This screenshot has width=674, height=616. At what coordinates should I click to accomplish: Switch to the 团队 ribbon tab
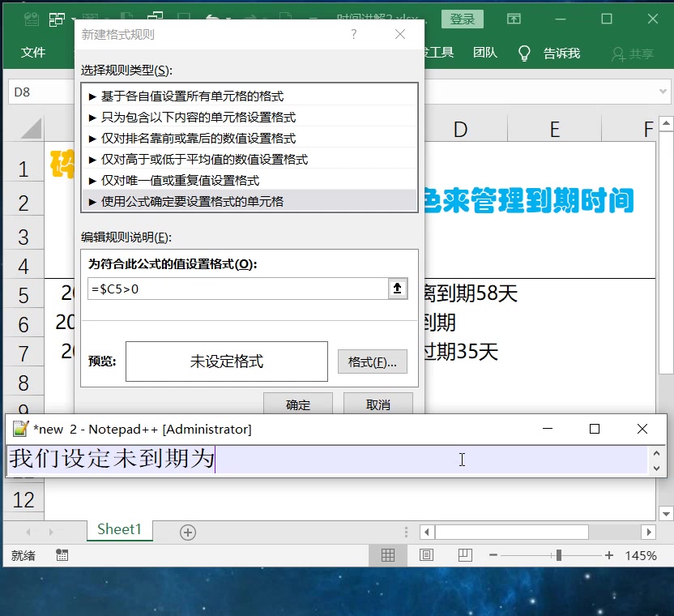(484, 53)
